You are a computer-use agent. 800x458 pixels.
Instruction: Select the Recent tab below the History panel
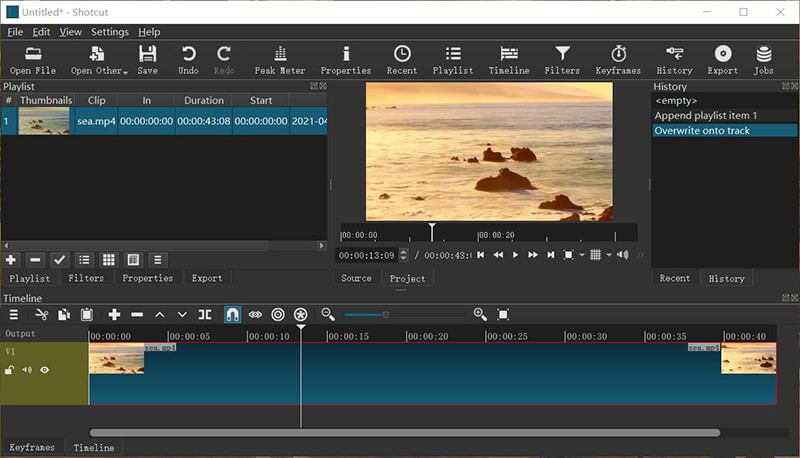coord(674,278)
